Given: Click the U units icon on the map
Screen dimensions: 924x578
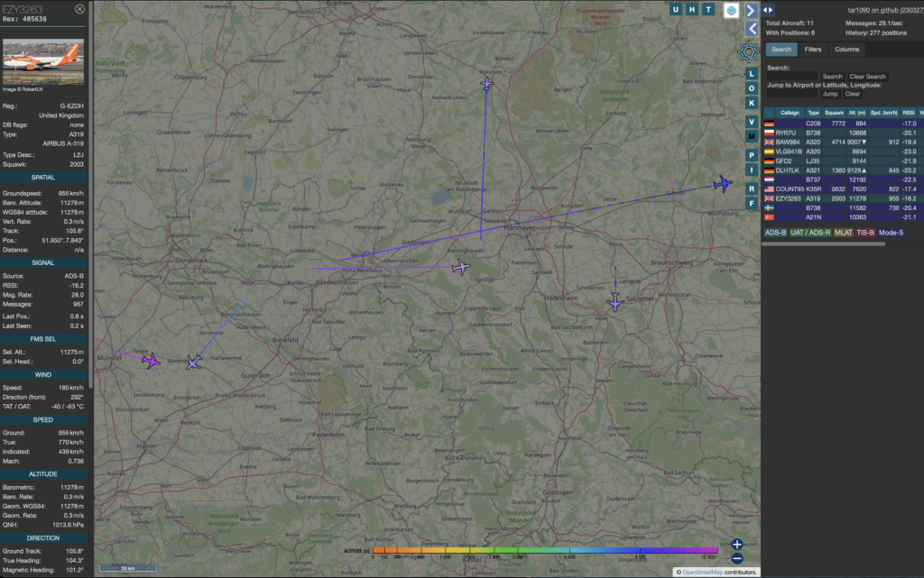Looking at the screenshot, I should 676,9.
